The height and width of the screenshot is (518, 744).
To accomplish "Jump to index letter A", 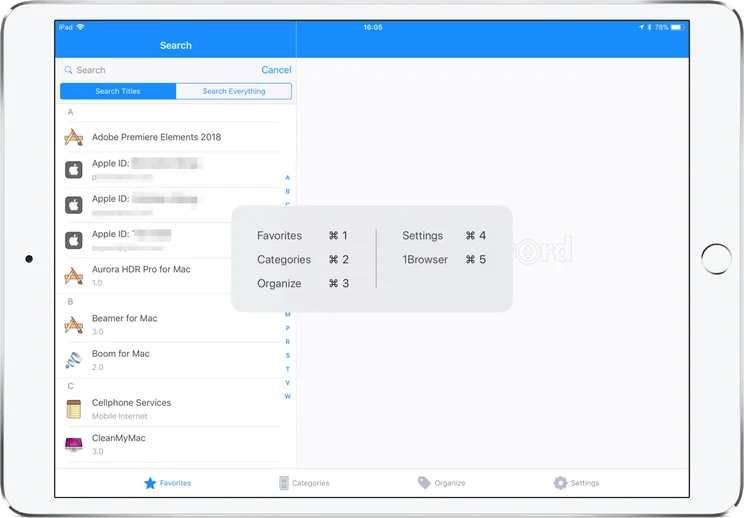I will (x=288, y=177).
